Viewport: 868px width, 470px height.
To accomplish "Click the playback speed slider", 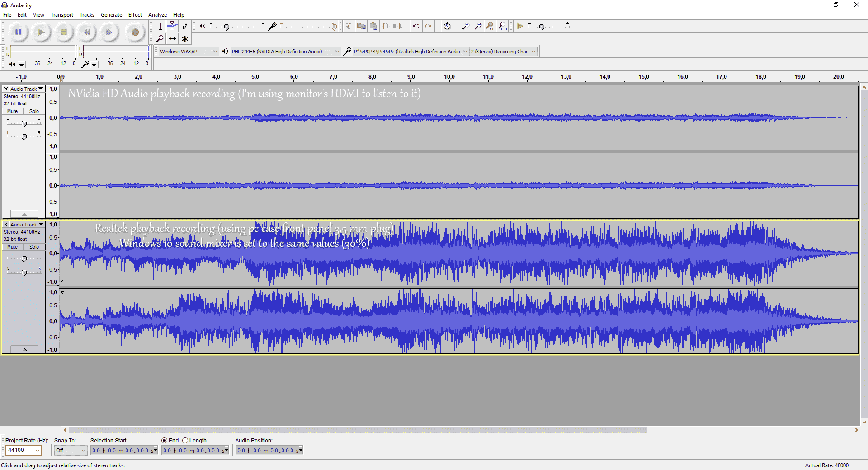I will pyautogui.click(x=549, y=26).
